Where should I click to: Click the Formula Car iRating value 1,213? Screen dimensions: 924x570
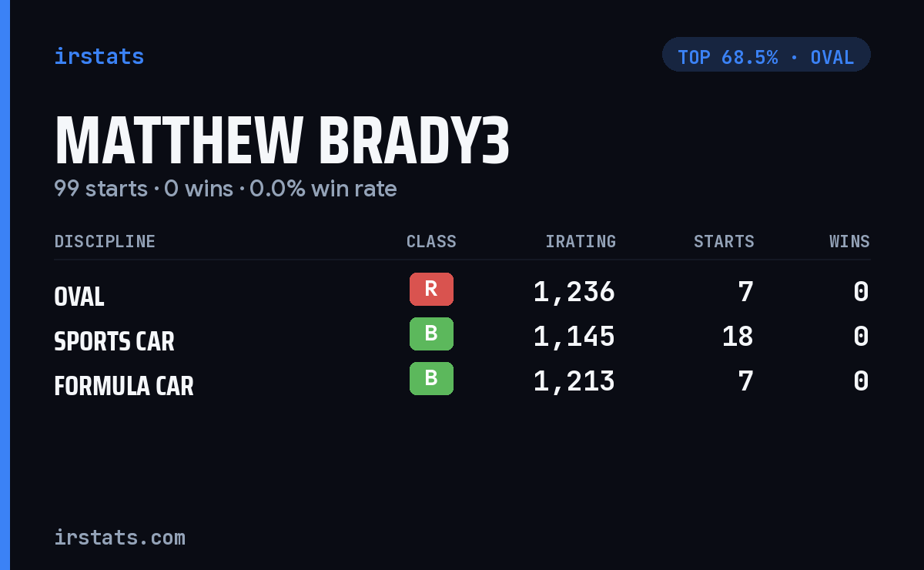574,381
